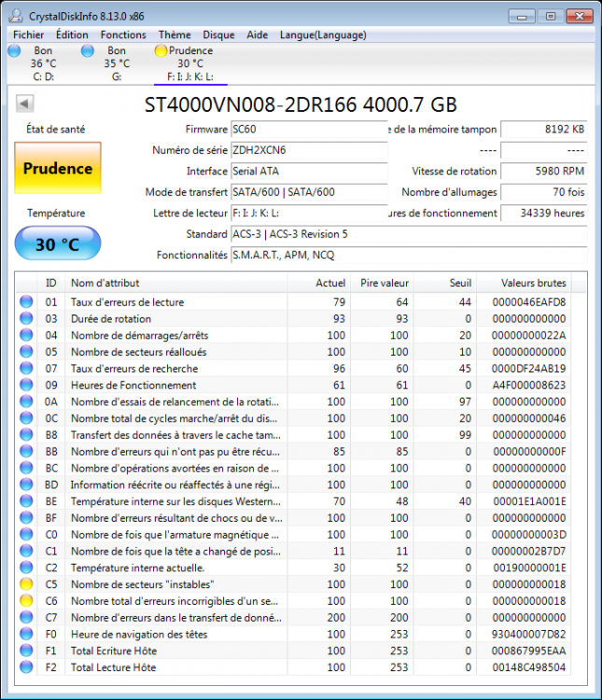Open the Fichier menu
Viewport: 602px width, 700px height.
28,35
